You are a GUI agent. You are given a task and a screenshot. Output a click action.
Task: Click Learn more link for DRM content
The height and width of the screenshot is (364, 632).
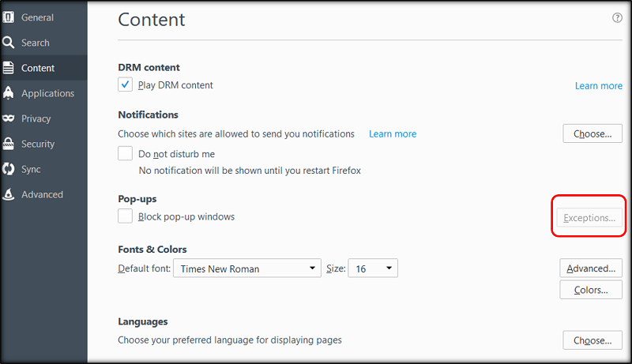[598, 86]
